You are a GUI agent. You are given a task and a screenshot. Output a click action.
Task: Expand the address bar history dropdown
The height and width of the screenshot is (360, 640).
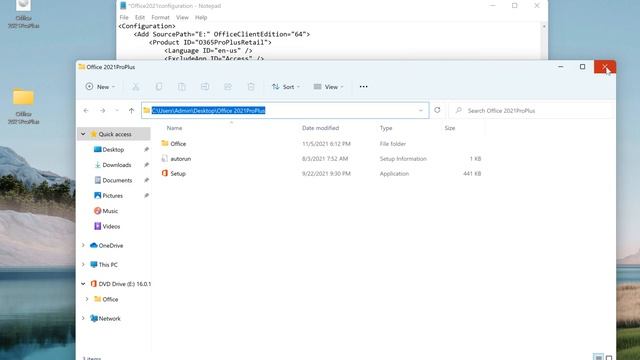click(x=420, y=111)
